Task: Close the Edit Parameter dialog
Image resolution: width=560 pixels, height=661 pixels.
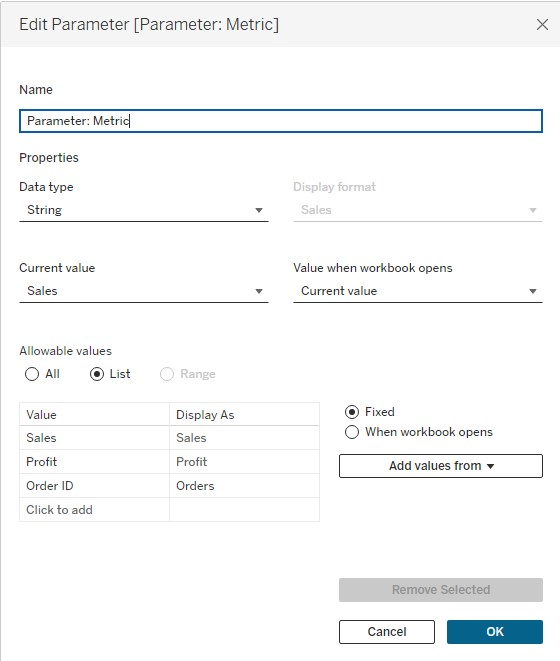Action: click(x=542, y=24)
